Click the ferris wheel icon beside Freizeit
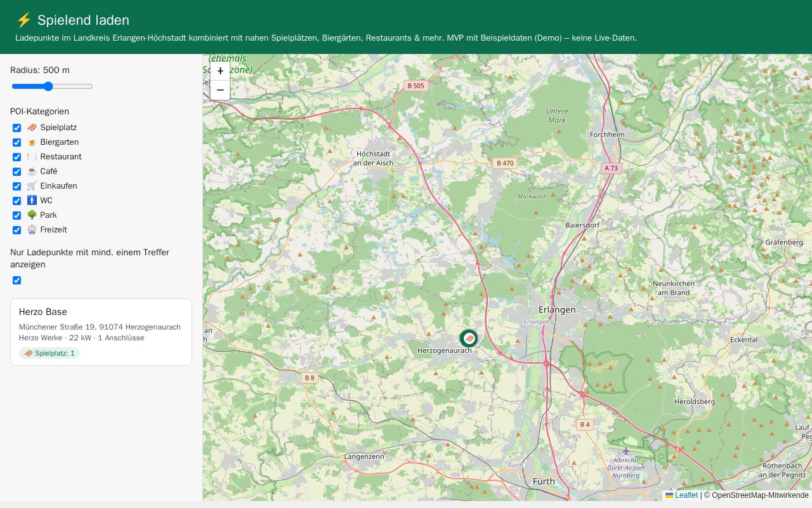The image size is (812, 508). coord(32,230)
